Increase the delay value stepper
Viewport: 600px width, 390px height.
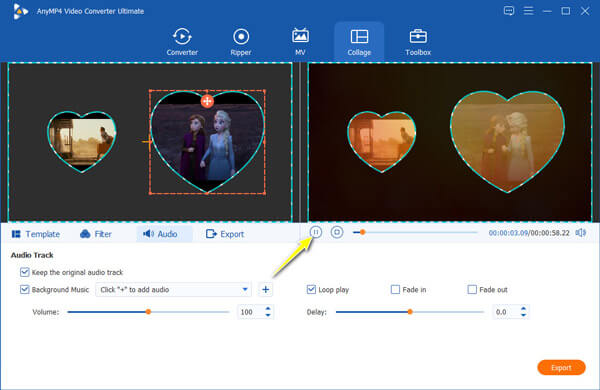[x=523, y=308]
